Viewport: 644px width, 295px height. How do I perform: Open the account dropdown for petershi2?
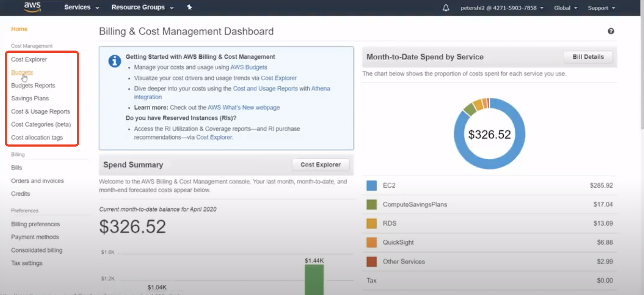coord(501,8)
